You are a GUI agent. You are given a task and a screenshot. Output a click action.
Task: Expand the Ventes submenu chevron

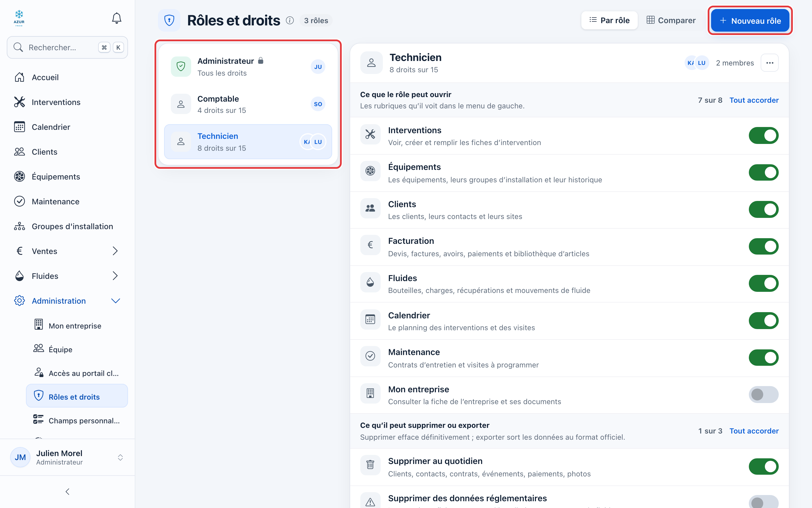point(115,251)
